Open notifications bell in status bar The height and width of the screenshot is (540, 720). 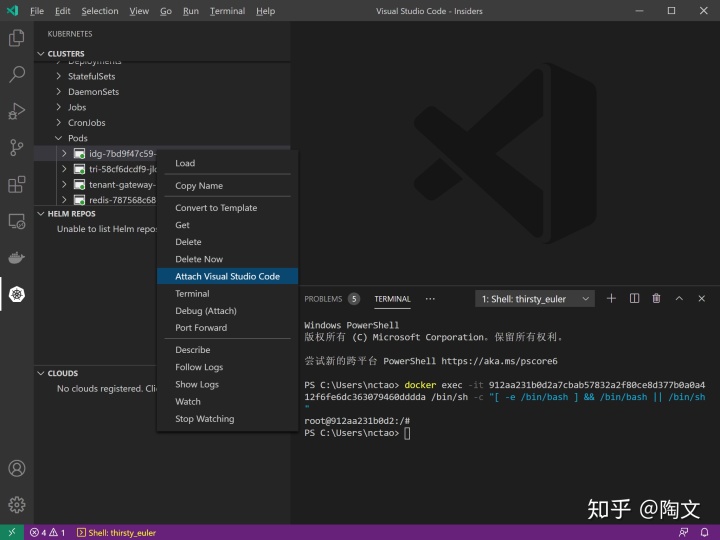click(704, 533)
